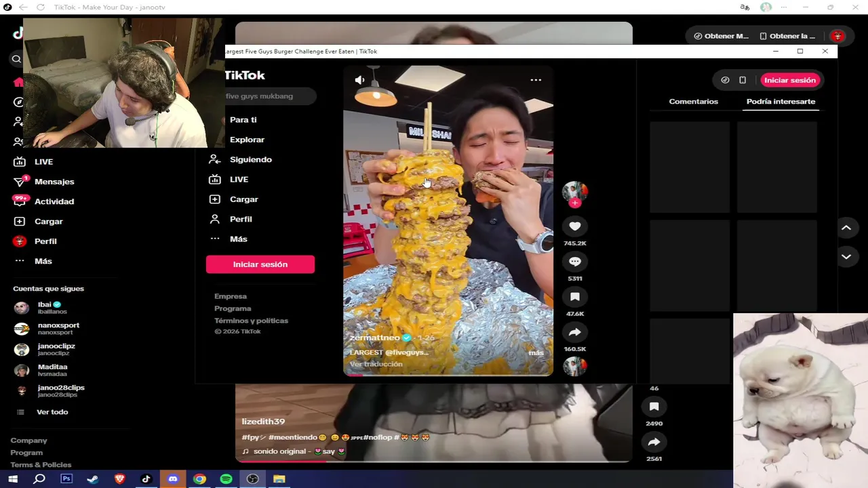The height and width of the screenshot is (488, 868).
Task: Seek on lizedith39 video progress bar
Action: coord(434,461)
